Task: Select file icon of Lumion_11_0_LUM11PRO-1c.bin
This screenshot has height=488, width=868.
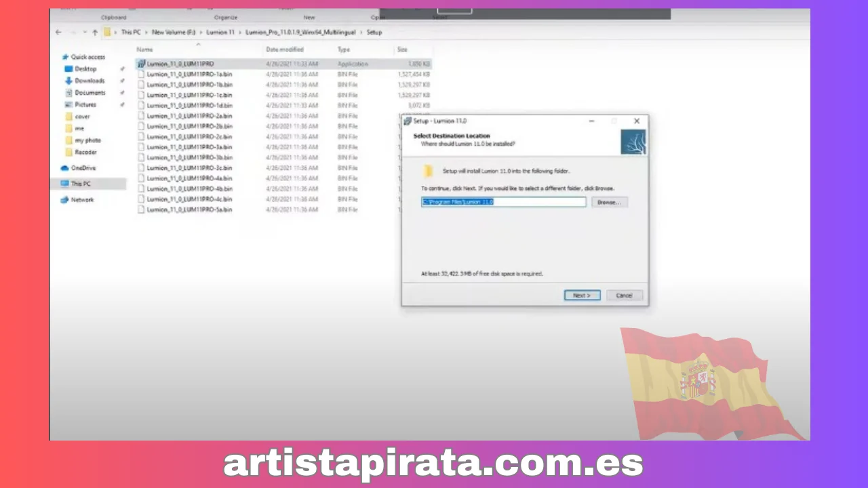Action: [x=141, y=95]
